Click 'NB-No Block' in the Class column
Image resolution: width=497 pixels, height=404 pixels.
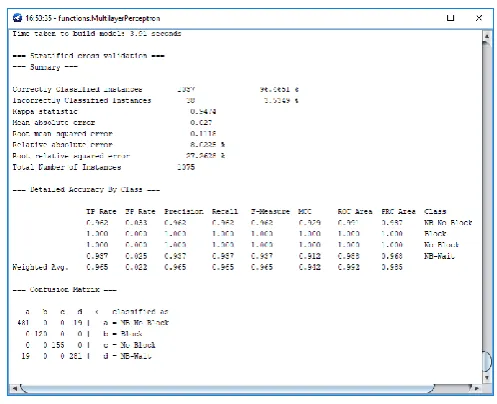(x=448, y=222)
